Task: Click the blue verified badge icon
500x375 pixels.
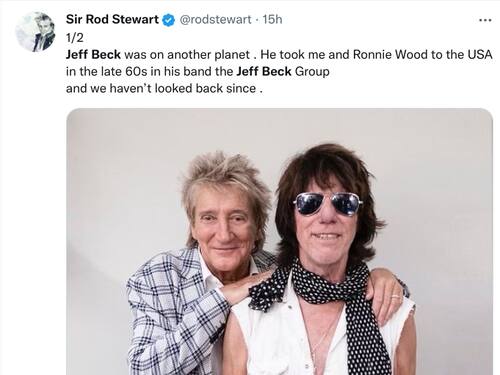Action: pos(169,20)
